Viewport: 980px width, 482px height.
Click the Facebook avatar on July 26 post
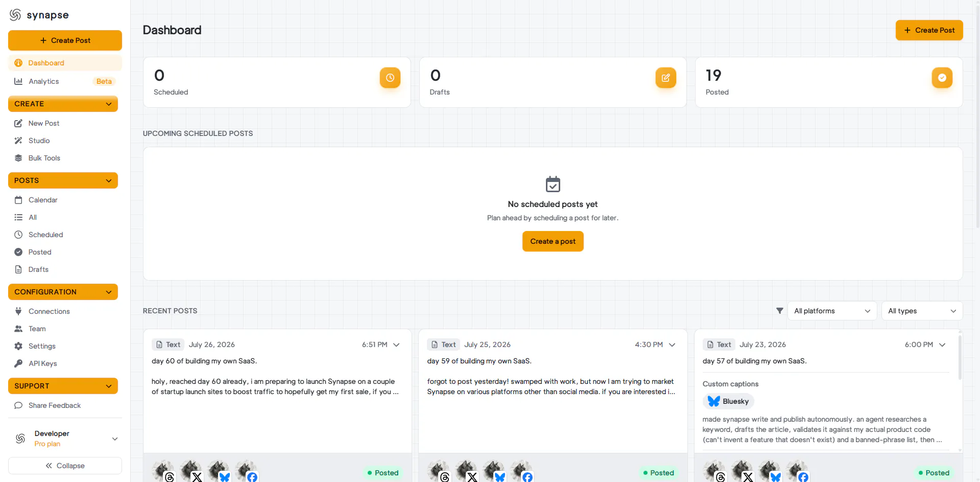tap(246, 471)
